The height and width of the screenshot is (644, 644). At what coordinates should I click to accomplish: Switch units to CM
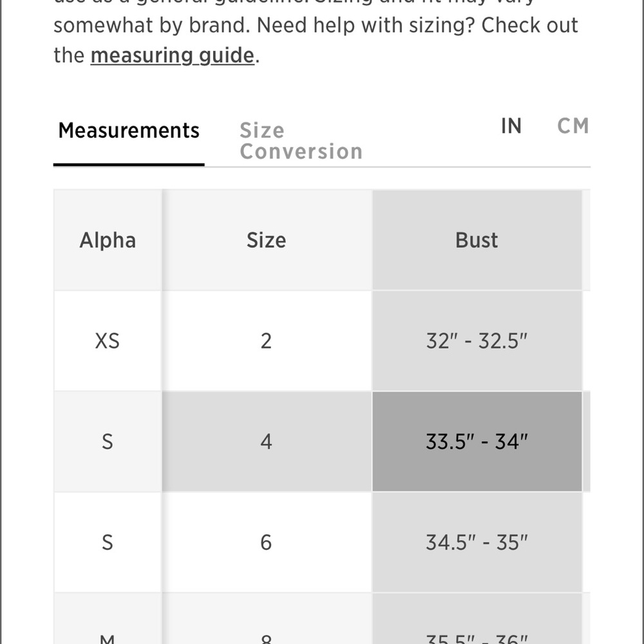573,126
